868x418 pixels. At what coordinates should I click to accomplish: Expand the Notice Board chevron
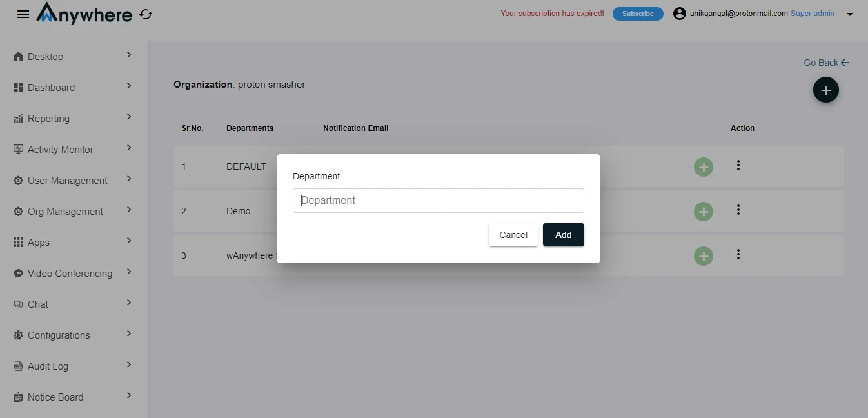tap(129, 395)
